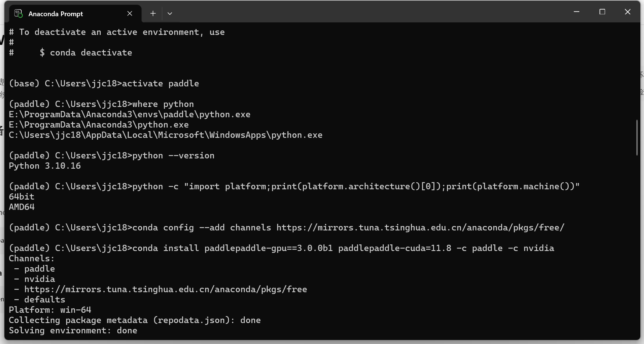Screen dimensions: 644x344
Task: Click the "Python 3.10.16" output text
Action: pos(45,166)
